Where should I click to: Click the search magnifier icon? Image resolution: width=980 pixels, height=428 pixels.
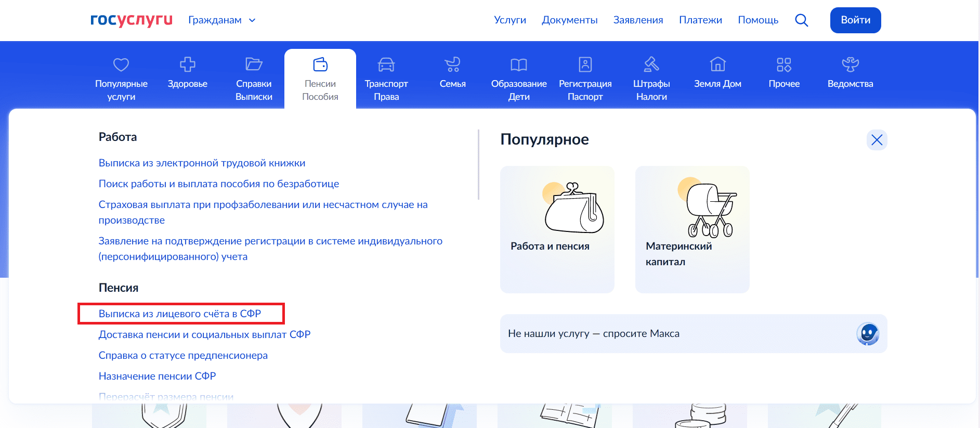point(802,20)
